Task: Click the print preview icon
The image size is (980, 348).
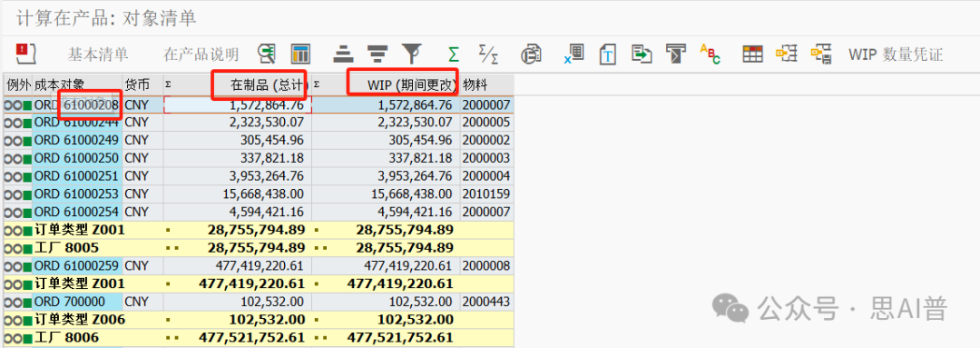Action: coord(531,54)
